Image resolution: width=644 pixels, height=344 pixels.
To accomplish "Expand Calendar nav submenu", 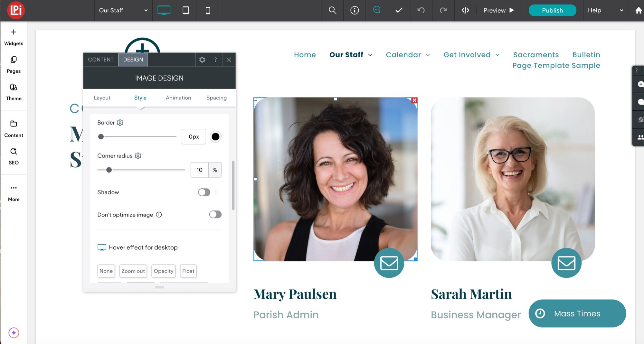I will point(428,55).
